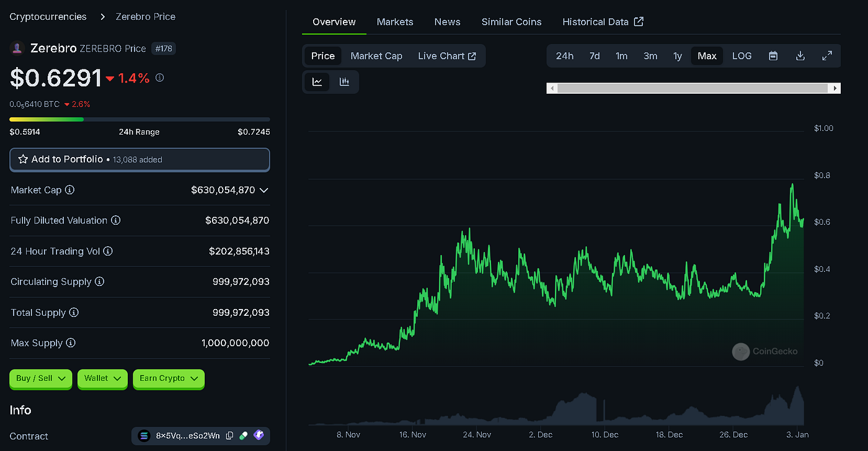Screen dimensions: 868x451
Task: Open the News tab
Action: (448, 22)
